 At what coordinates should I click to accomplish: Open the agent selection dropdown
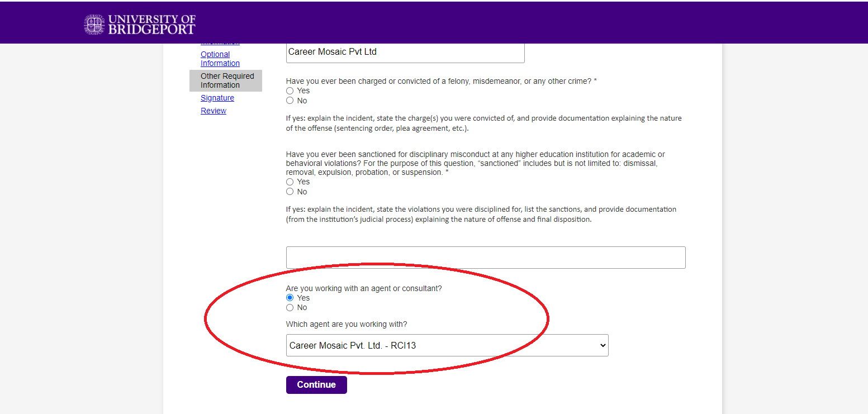pyautogui.click(x=447, y=345)
